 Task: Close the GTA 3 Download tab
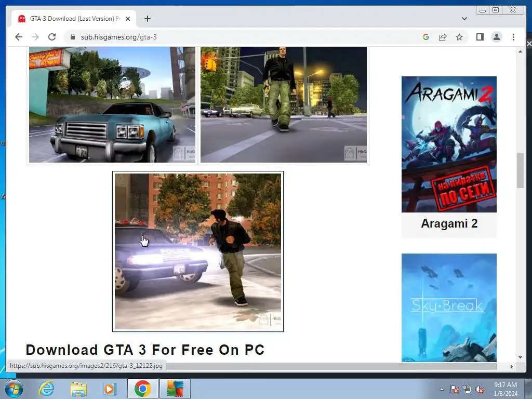click(128, 19)
